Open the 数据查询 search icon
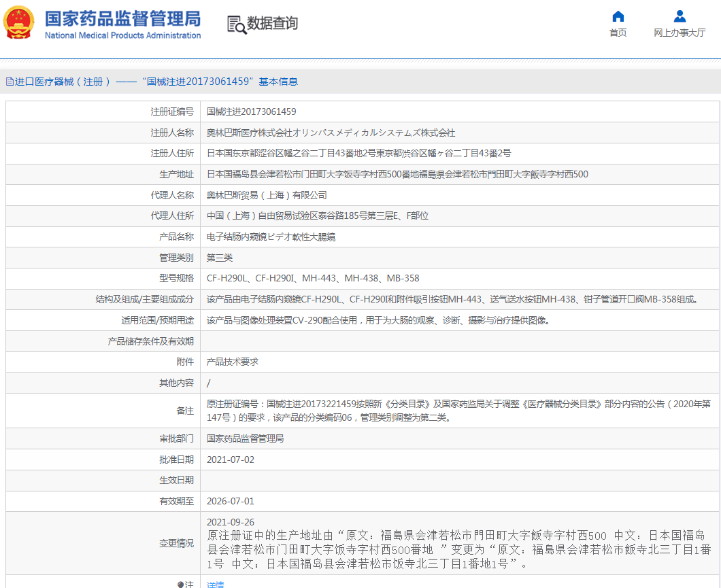 pyautogui.click(x=237, y=24)
